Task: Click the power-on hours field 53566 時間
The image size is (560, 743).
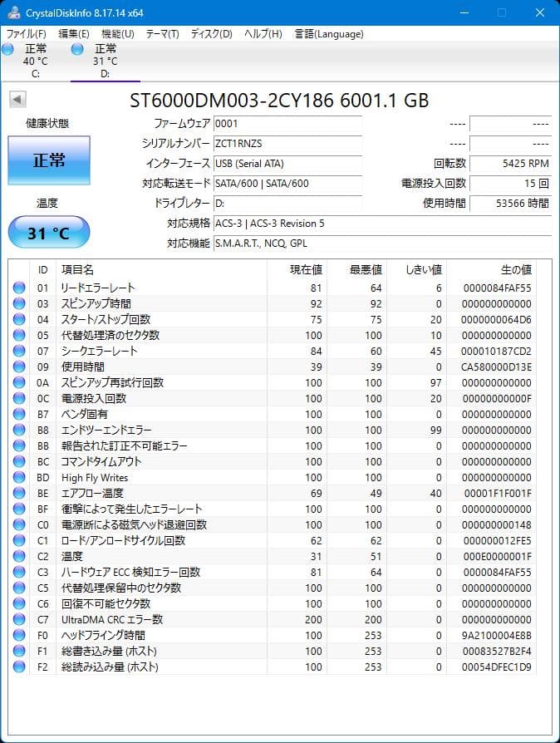Action: (x=510, y=204)
